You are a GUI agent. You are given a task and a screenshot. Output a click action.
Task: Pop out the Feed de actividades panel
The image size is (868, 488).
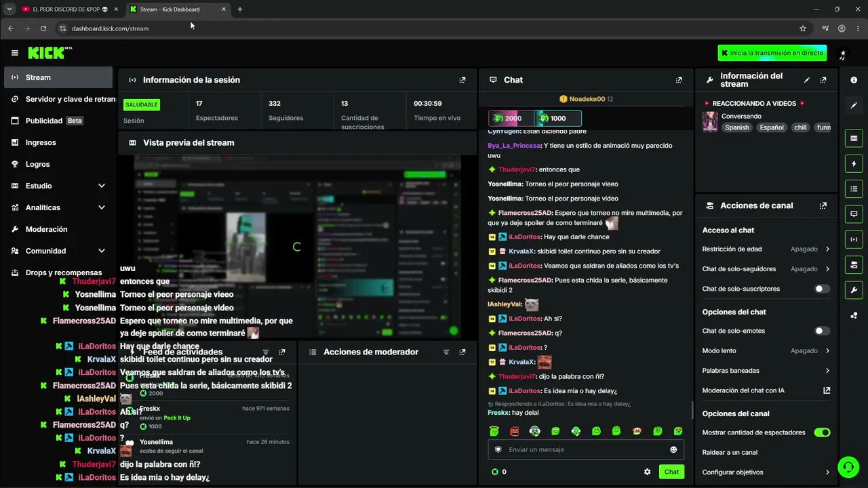pos(282,352)
